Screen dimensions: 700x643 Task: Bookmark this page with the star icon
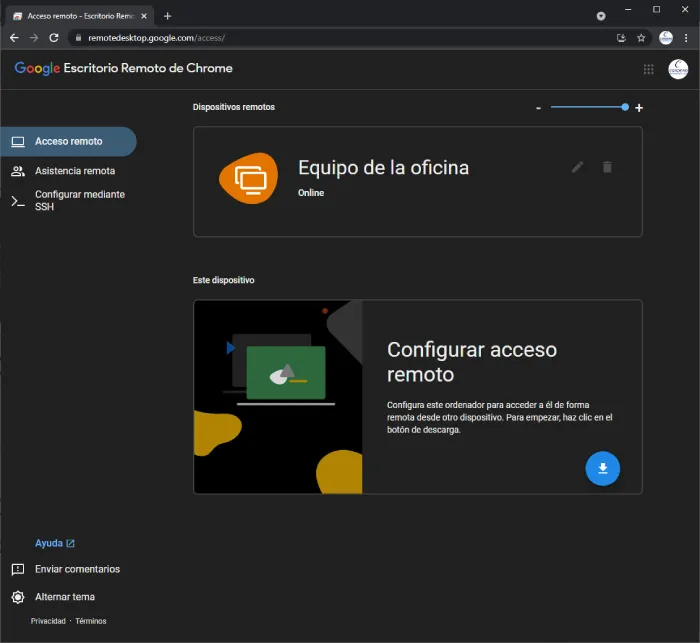pos(641,38)
